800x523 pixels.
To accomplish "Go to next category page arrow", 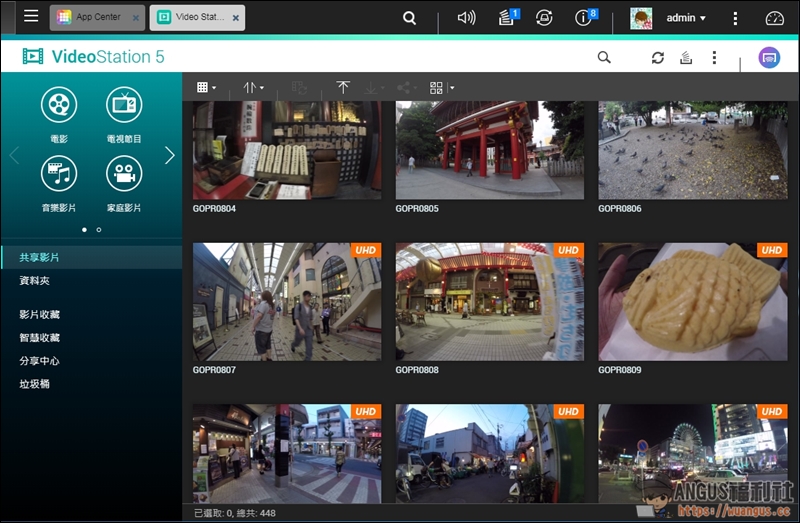I will point(170,155).
